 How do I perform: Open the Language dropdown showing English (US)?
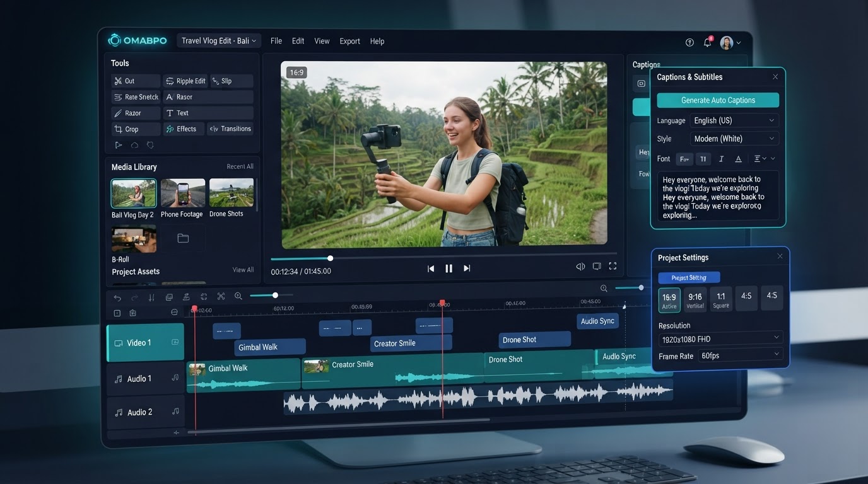coord(734,120)
